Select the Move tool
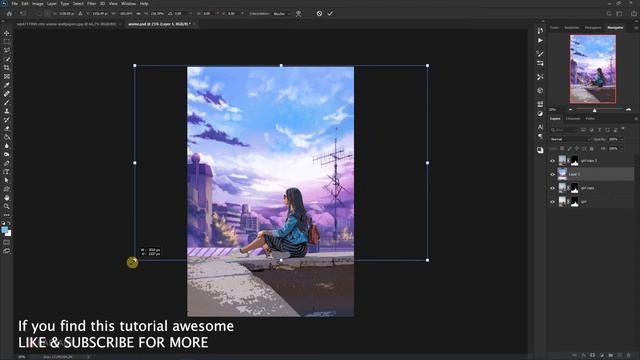 pos(7,33)
